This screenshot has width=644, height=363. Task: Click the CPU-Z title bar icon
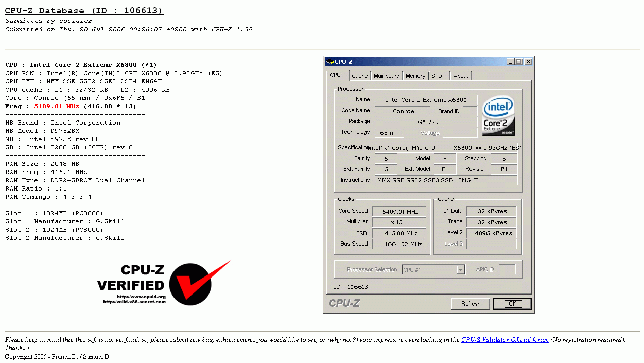click(x=329, y=62)
